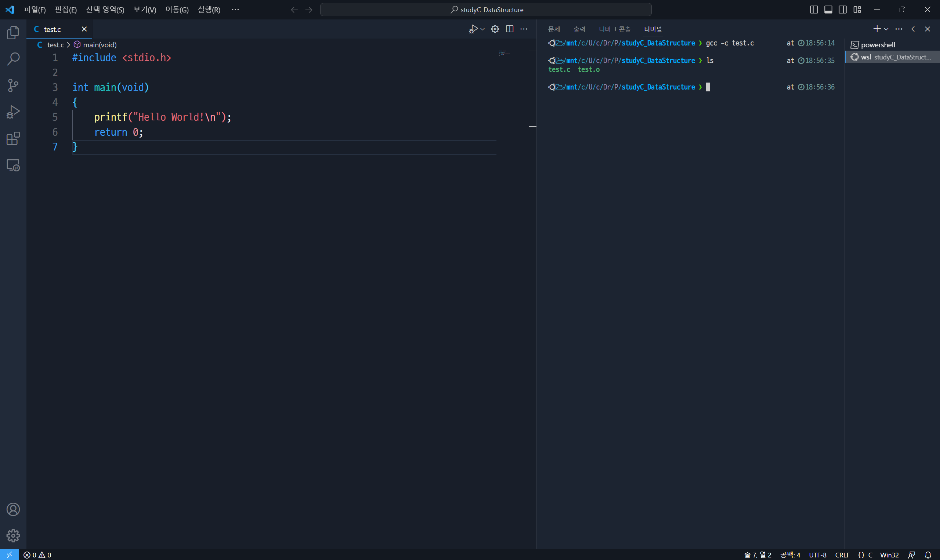Toggle the secondary sidebar layout button

843,10
